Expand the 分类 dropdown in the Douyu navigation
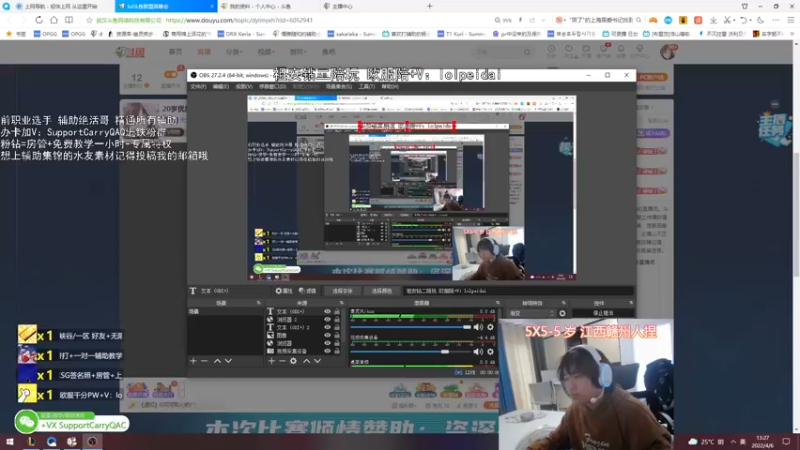Screen dimensions: 800x450 (x=234, y=52)
